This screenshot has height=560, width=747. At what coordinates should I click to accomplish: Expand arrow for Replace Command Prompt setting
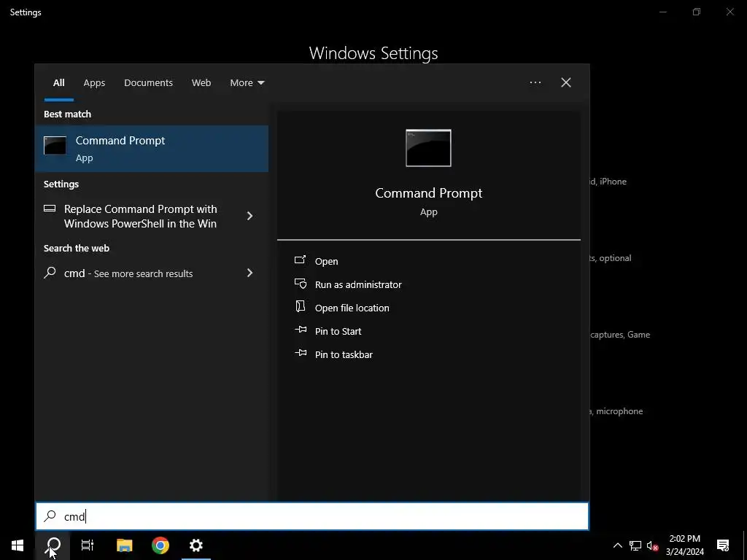249,216
